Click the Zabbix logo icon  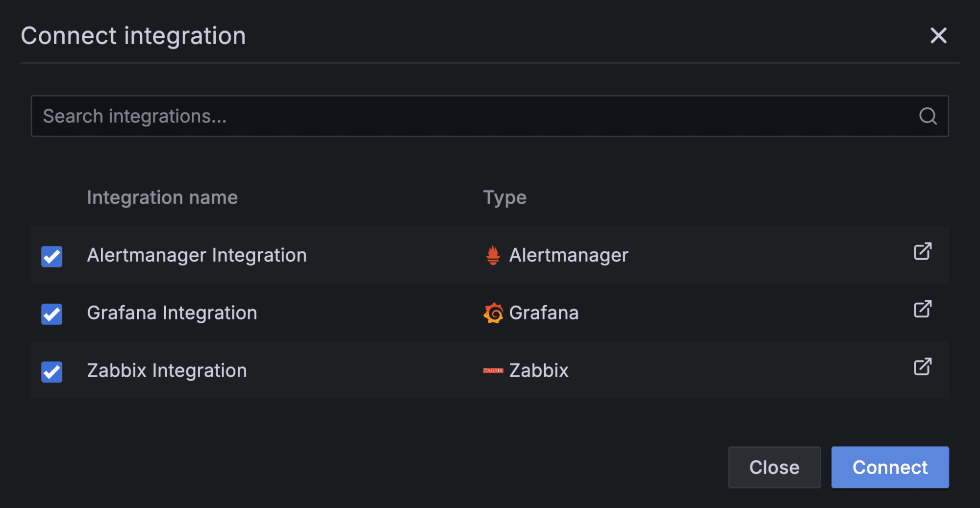coord(493,370)
